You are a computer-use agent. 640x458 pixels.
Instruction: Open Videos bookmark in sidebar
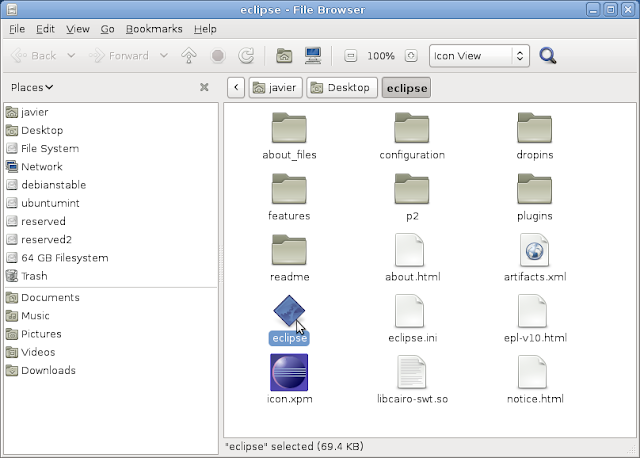110,352
